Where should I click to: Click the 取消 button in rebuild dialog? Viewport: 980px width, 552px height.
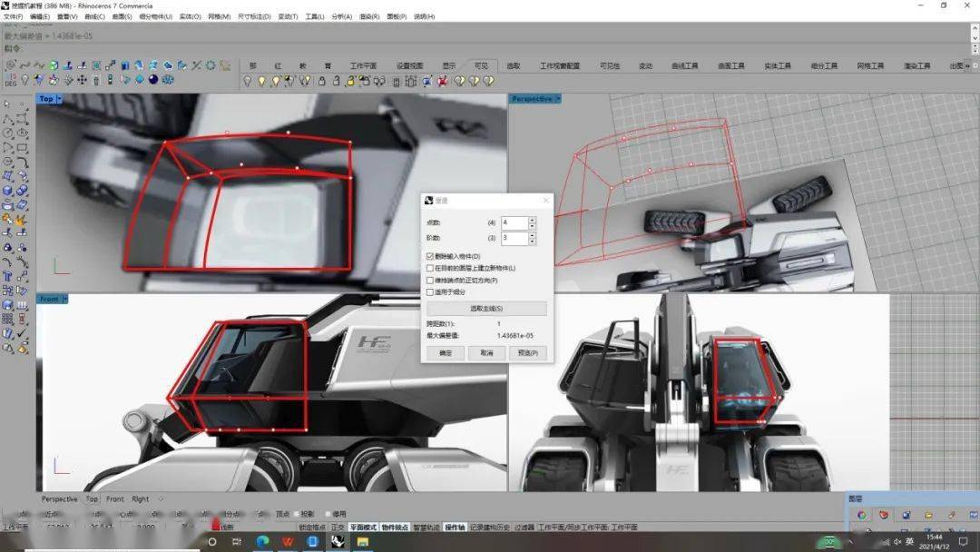point(487,353)
